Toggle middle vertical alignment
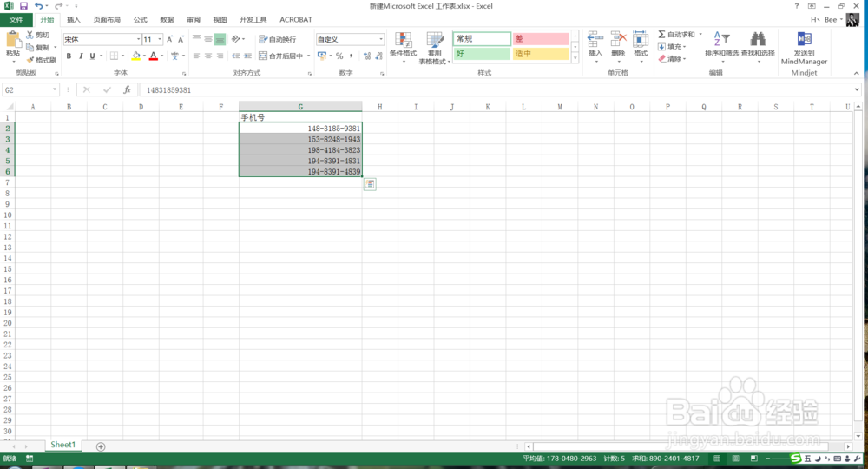 (208, 39)
